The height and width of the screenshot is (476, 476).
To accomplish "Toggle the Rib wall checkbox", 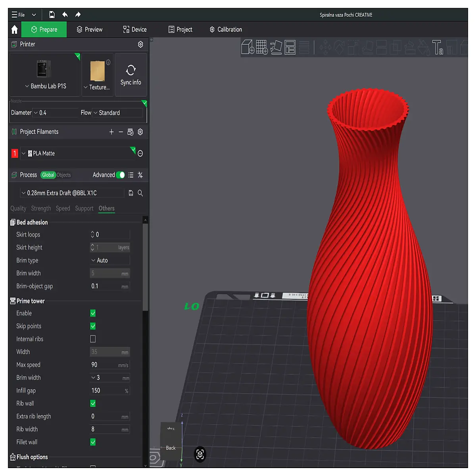I will point(93,403).
